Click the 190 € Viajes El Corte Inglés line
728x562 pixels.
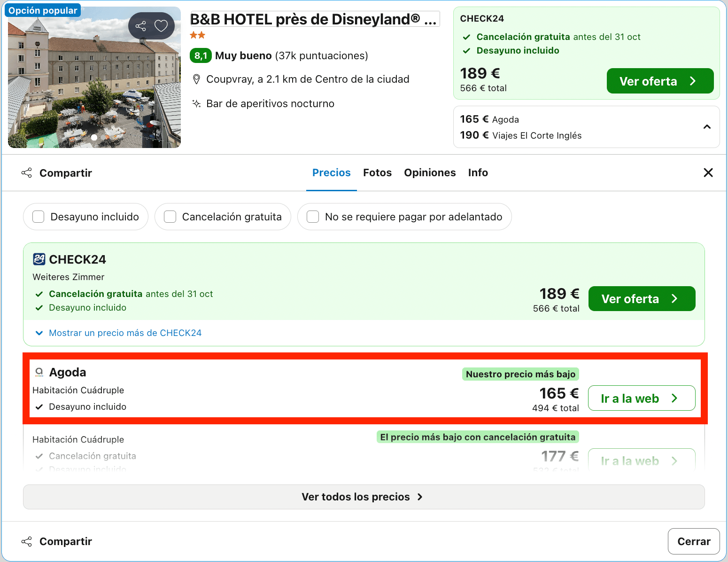(x=521, y=135)
